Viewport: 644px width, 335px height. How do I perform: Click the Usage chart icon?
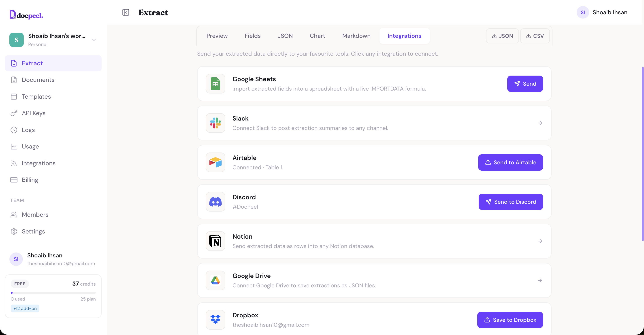click(x=14, y=146)
